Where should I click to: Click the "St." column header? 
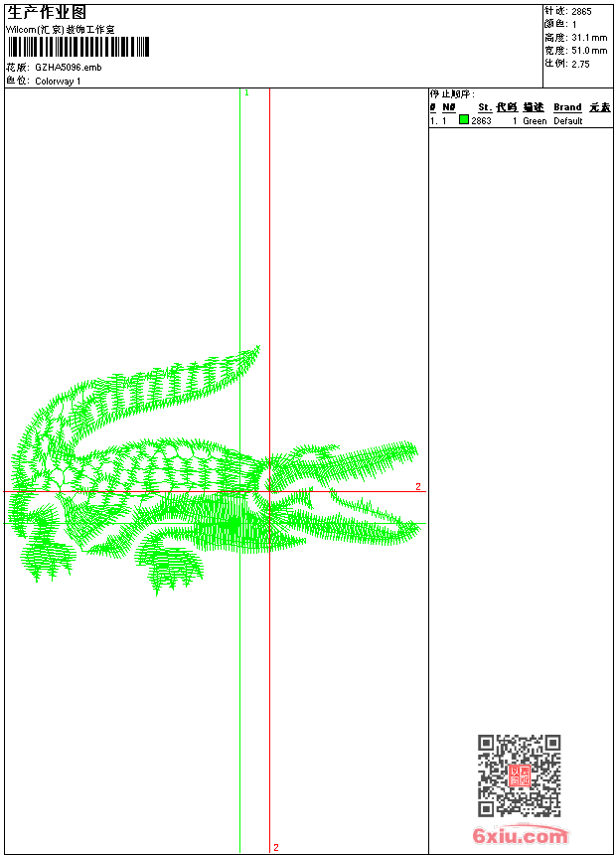pos(485,107)
